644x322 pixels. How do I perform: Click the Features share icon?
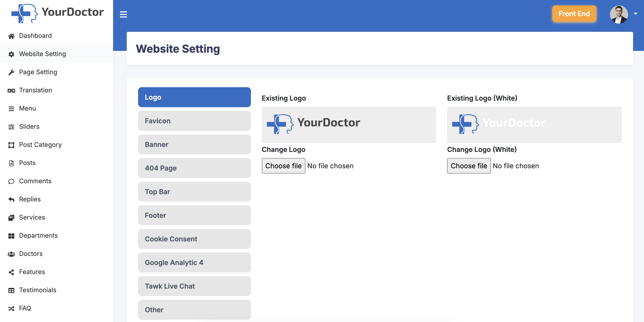coord(11,272)
